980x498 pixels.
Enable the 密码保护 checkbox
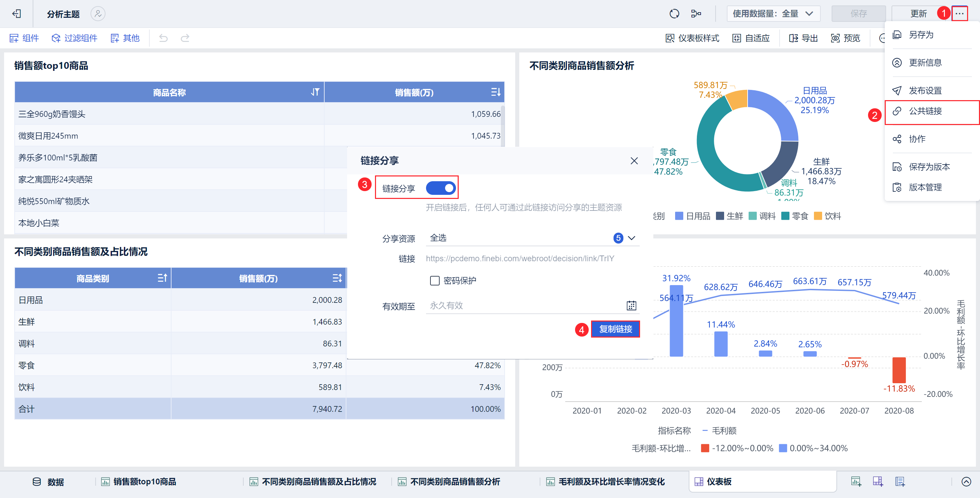[x=435, y=281]
